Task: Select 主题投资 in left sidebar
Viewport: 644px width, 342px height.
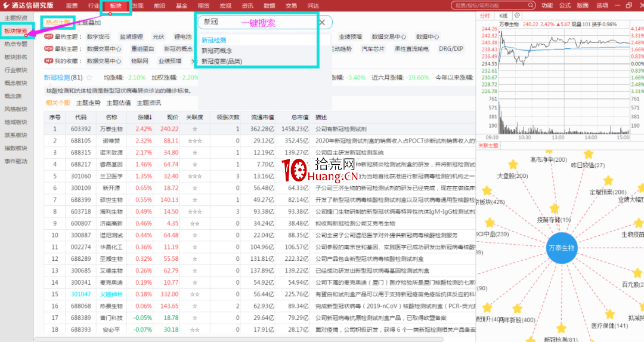Action: 16,18
